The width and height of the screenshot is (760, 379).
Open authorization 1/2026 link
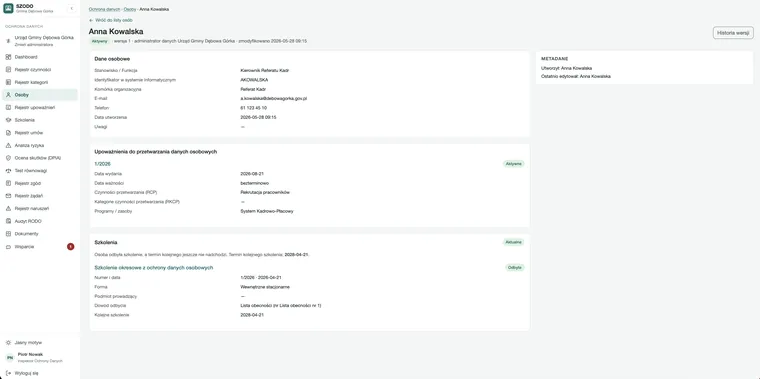102,164
